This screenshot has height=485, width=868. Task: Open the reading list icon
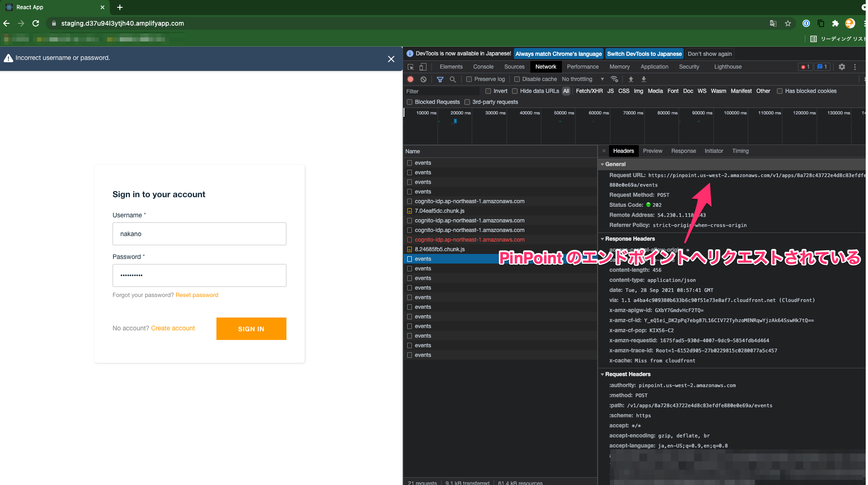pyautogui.click(x=814, y=39)
